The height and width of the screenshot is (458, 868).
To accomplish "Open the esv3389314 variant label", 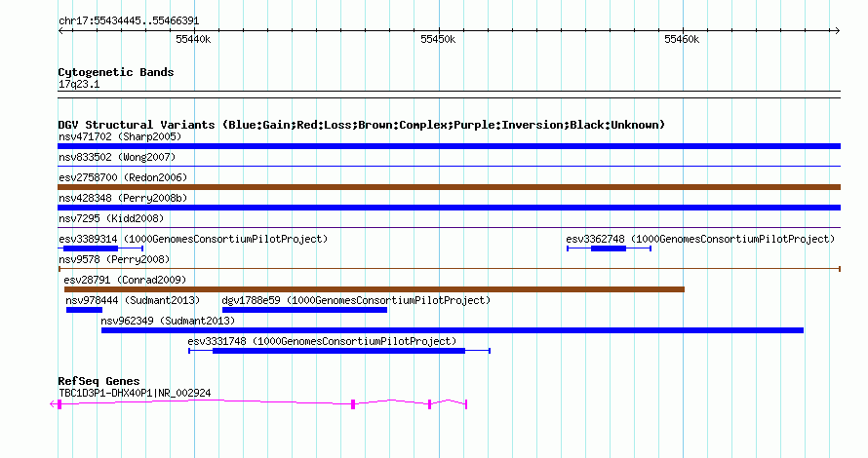I will tap(193, 239).
